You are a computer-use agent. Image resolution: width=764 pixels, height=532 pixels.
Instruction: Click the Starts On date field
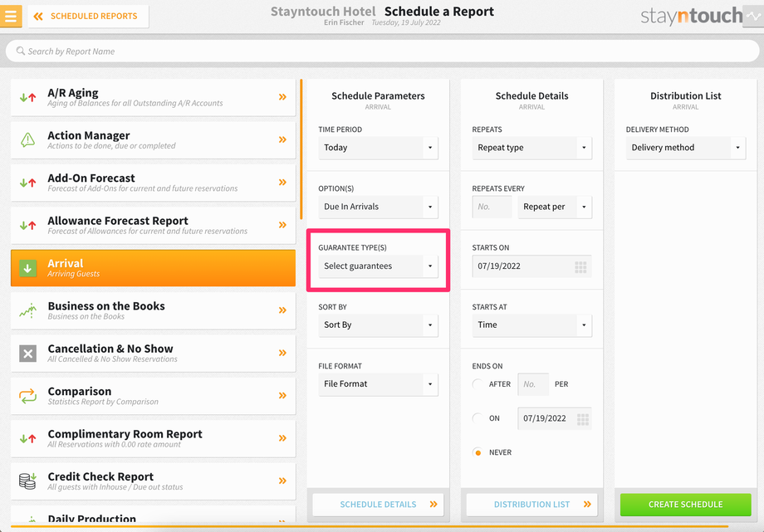[531, 266]
